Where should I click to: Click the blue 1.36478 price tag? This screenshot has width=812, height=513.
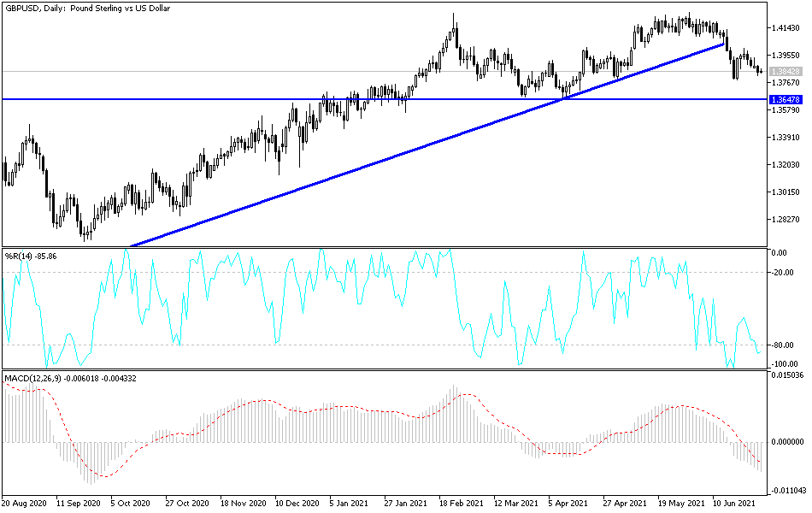[787, 100]
